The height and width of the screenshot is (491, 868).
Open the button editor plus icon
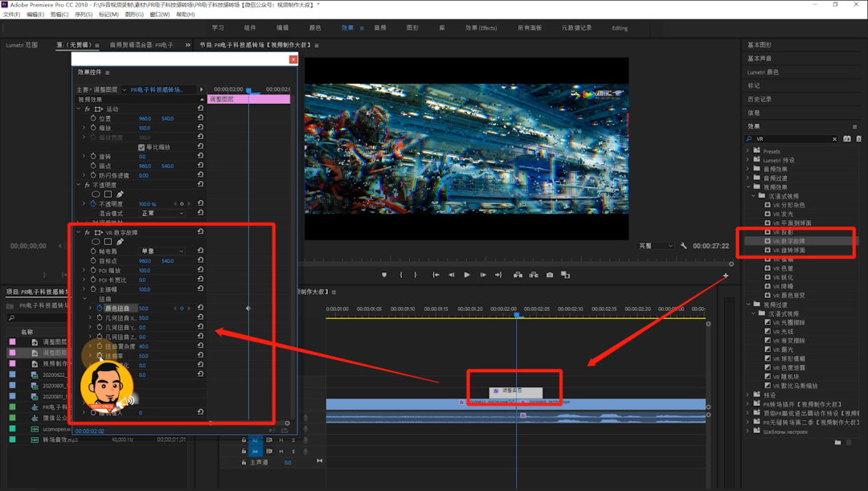coord(725,275)
